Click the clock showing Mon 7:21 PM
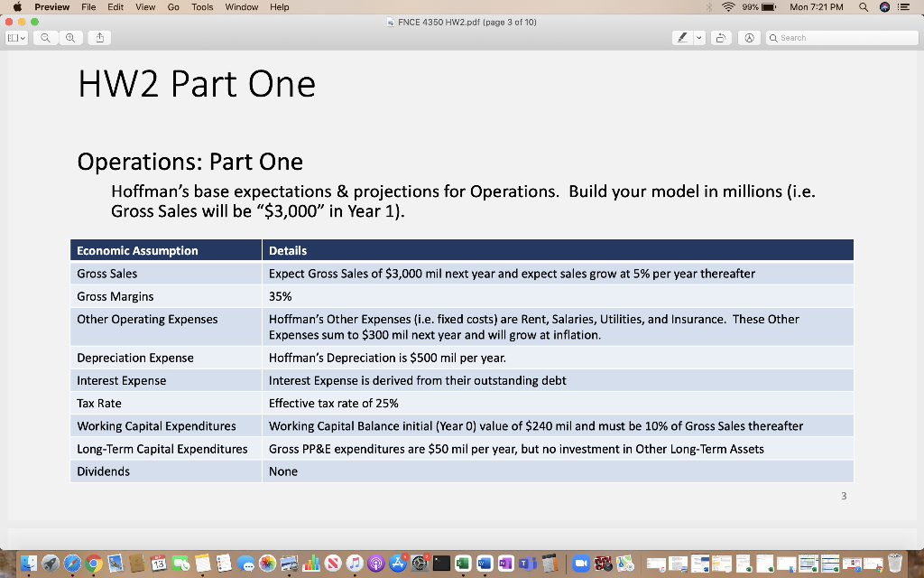 pyautogui.click(x=816, y=7)
